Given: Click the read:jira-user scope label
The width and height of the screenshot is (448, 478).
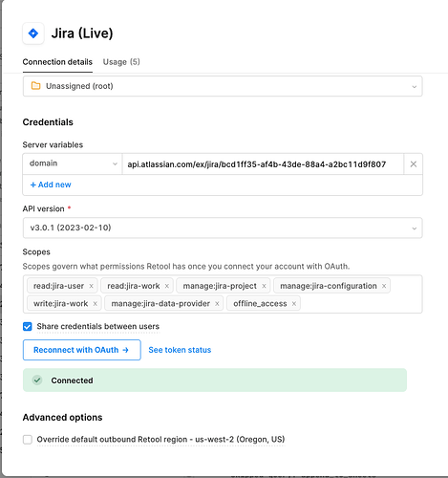Looking at the screenshot, I should click(x=58, y=286).
